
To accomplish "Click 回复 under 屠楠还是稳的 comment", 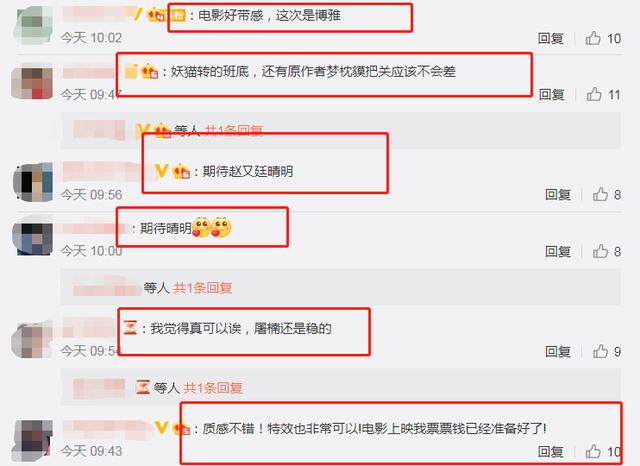I will pos(558,351).
